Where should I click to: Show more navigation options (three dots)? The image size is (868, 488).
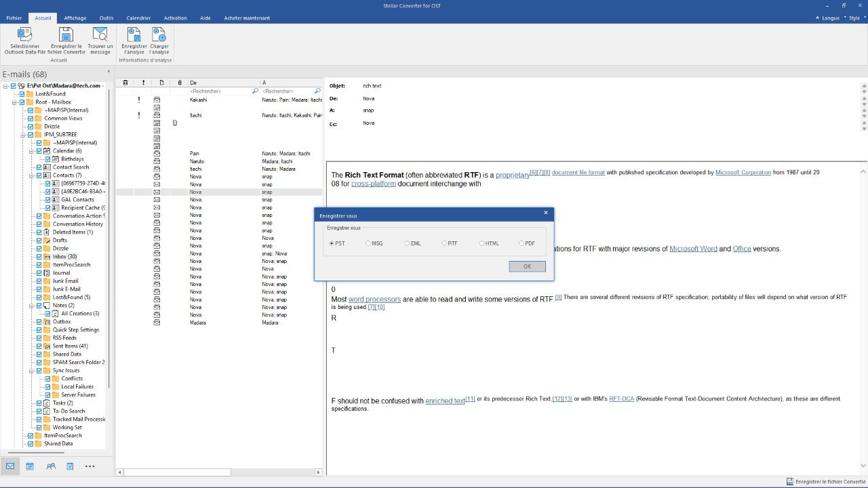click(x=90, y=466)
